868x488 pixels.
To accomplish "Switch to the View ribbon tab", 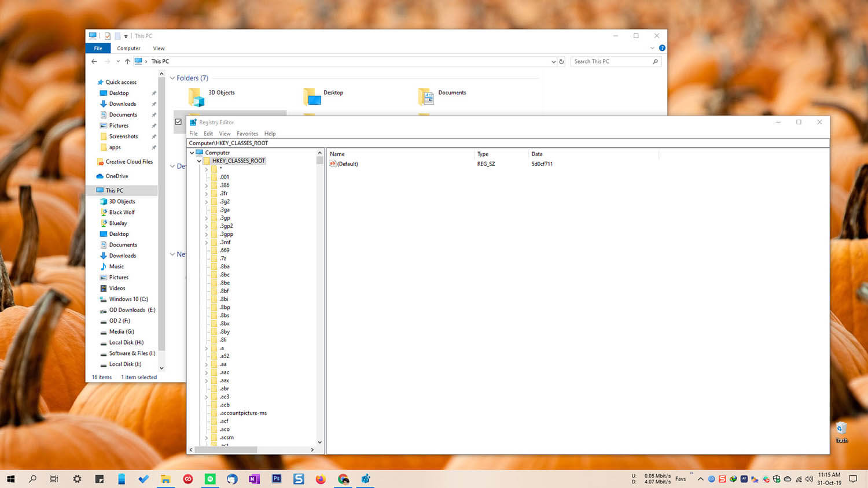I will point(159,48).
